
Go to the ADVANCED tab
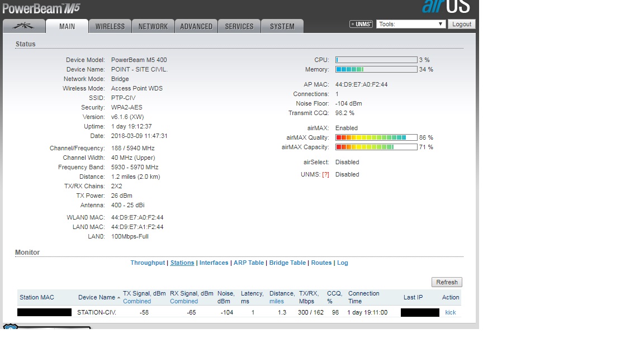(x=196, y=26)
